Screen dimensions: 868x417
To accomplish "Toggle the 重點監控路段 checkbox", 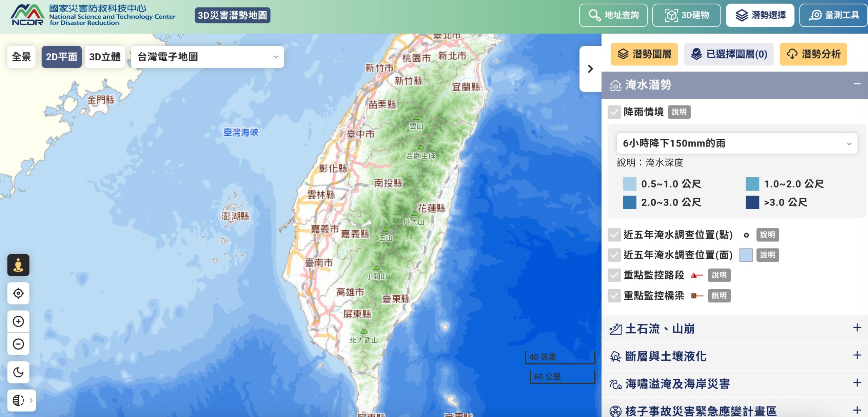I will click(x=614, y=275).
